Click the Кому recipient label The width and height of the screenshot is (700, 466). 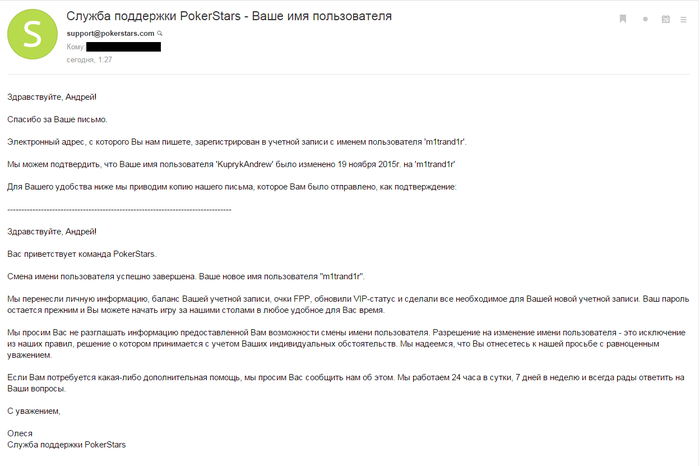[x=75, y=47]
